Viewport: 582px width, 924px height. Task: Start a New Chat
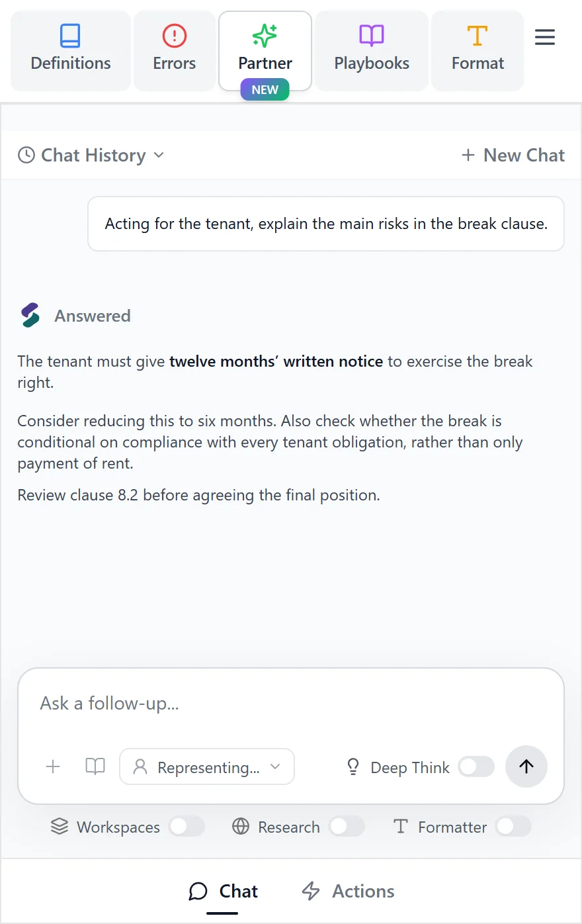tap(513, 155)
